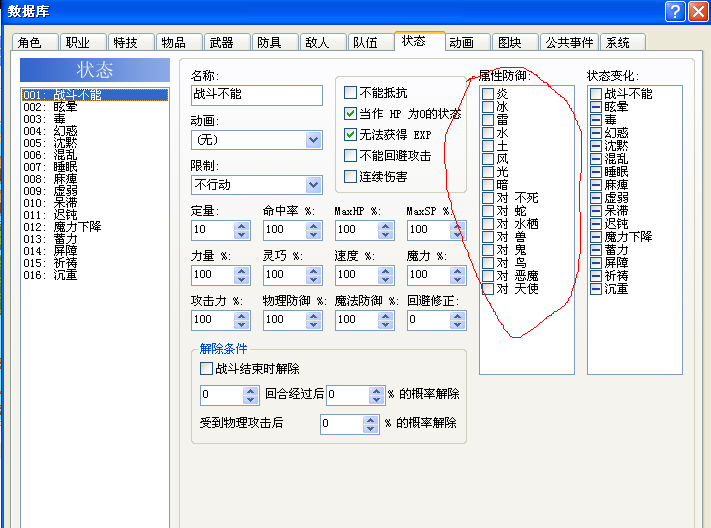Toggle 幻惑 in 状态变化 list

596,133
